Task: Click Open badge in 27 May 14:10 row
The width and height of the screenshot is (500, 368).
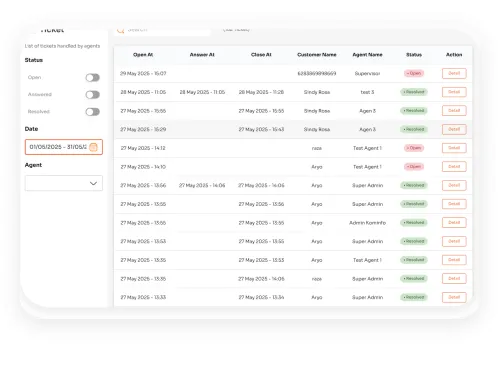Action: pyautogui.click(x=414, y=167)
